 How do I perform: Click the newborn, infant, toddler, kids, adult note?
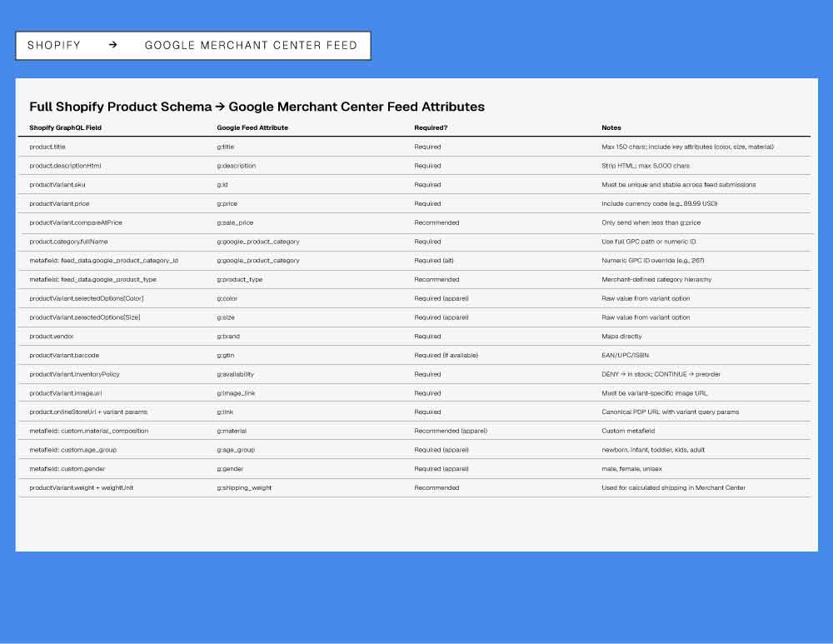[653, 450]
